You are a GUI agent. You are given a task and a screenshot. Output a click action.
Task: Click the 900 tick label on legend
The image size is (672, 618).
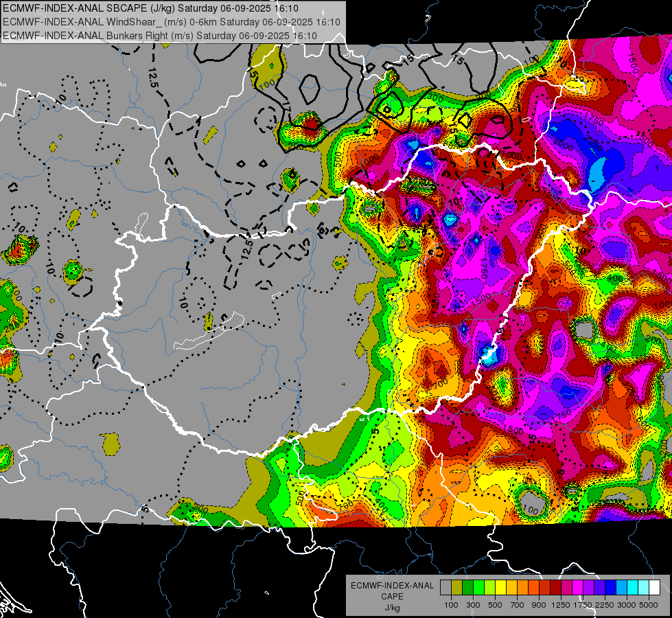[539, 605]
